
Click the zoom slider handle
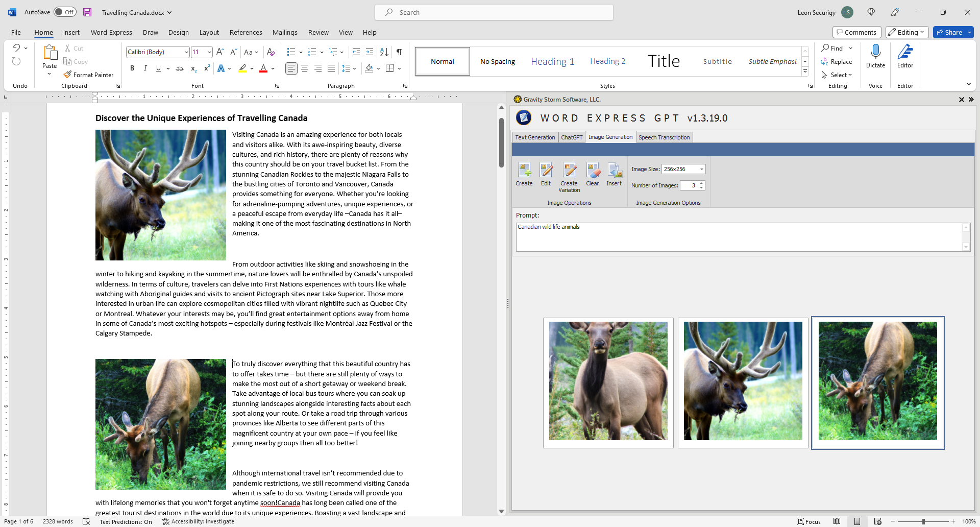pyautogui.click(x=923, y=521)
